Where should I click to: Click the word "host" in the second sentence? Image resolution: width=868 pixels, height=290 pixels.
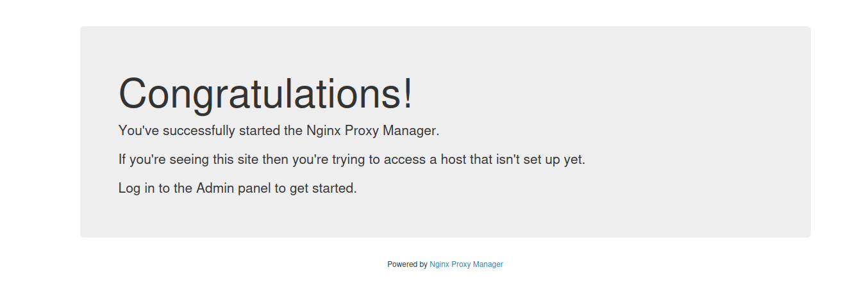(x=453, y=159)
